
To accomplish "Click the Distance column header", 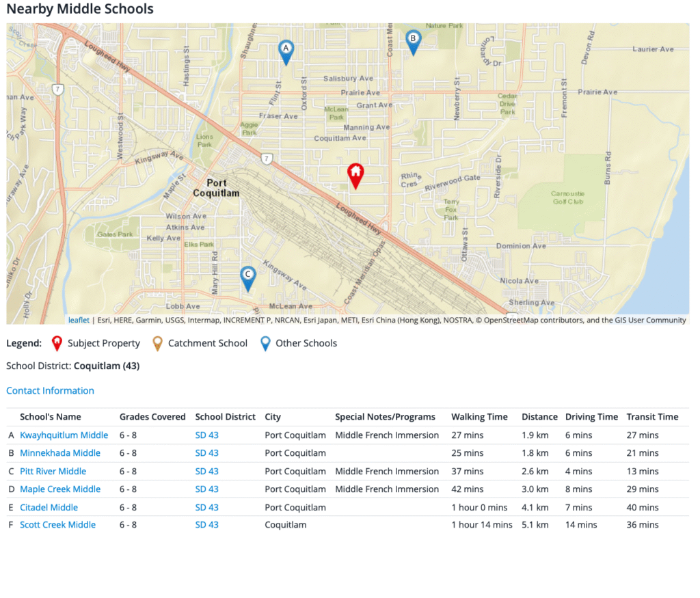I will (539, 417).
